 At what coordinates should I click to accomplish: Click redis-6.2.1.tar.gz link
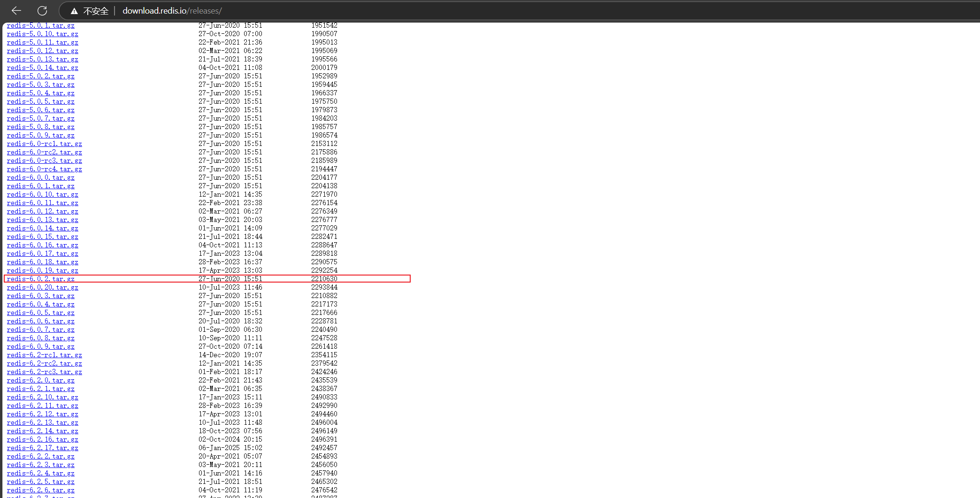coord(41,389)
